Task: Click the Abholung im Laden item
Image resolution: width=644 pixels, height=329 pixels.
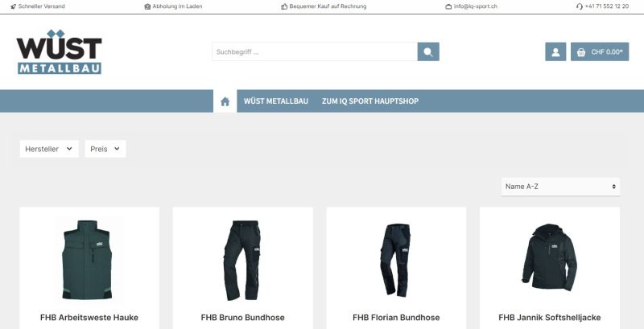Action: (x=173, y=6)
